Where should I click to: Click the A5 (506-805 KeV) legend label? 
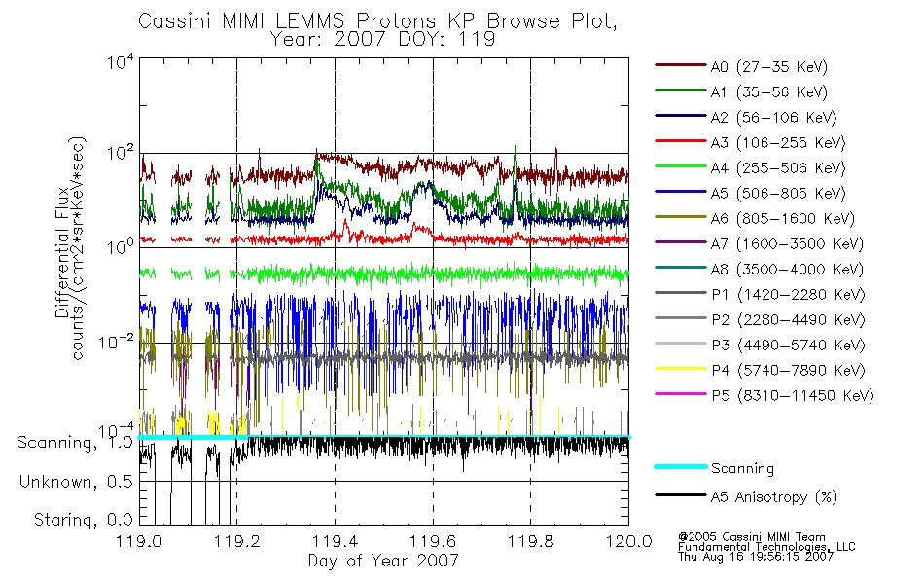click(778, 194)
